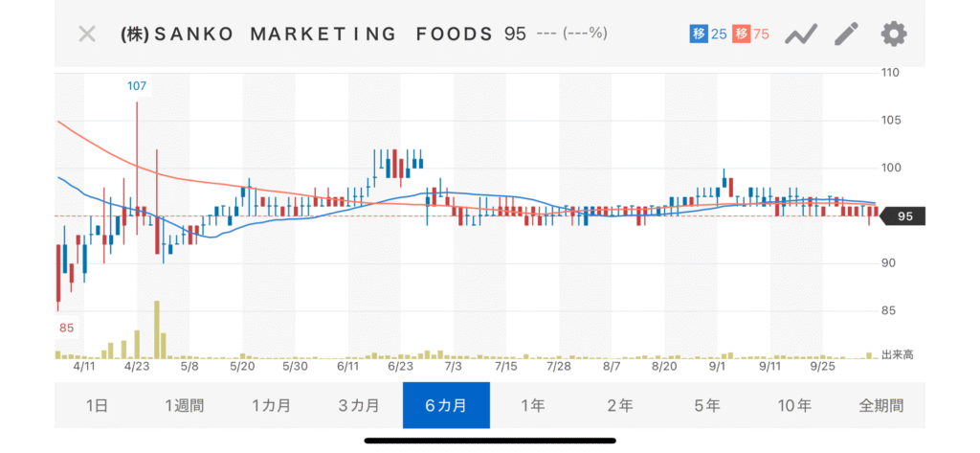Switch to the 1週間 period tab
This screenshot has width=980, height=453.
click(184, 405)
